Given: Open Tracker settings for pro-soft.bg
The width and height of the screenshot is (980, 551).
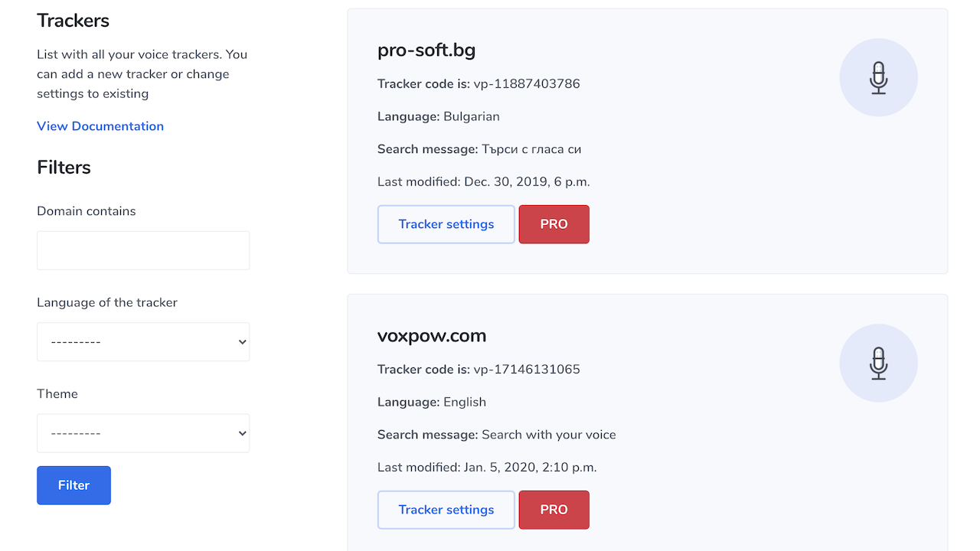Looking at the screenshot, I should 446,224.
